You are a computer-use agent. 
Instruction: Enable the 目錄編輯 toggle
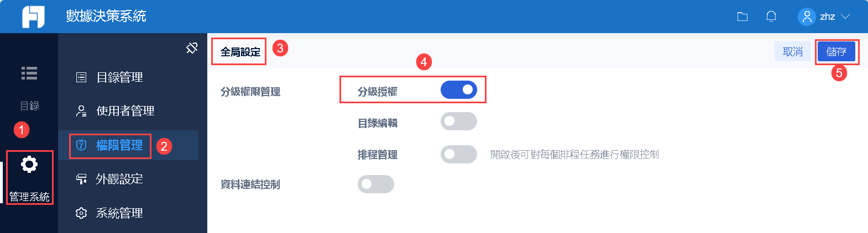(x=458, y=121)
